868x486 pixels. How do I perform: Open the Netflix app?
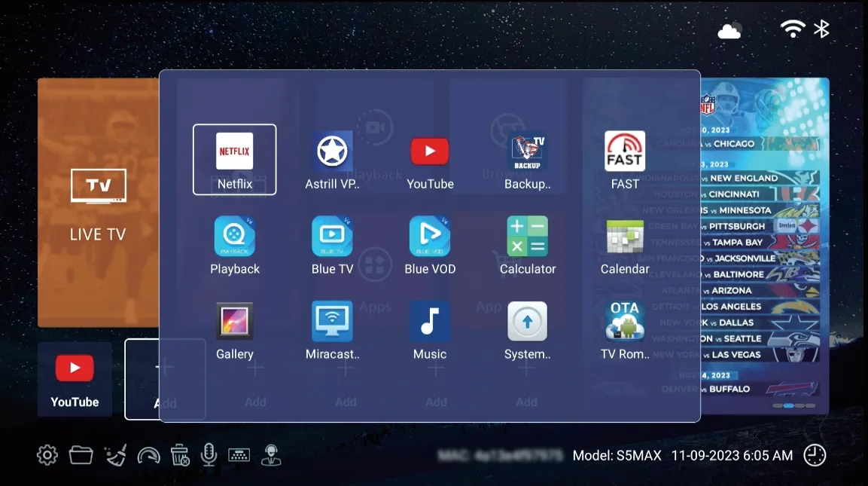pos(235,160)
